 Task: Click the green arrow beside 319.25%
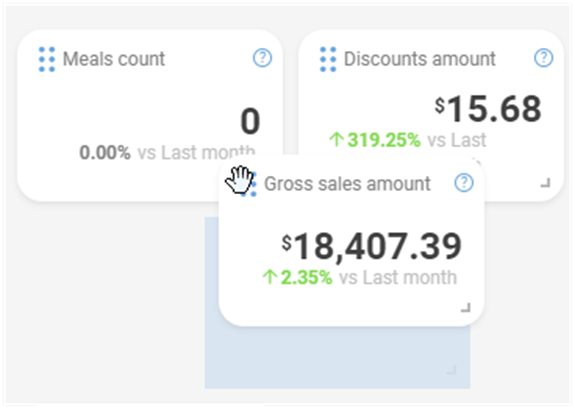(x=336, y=140)
